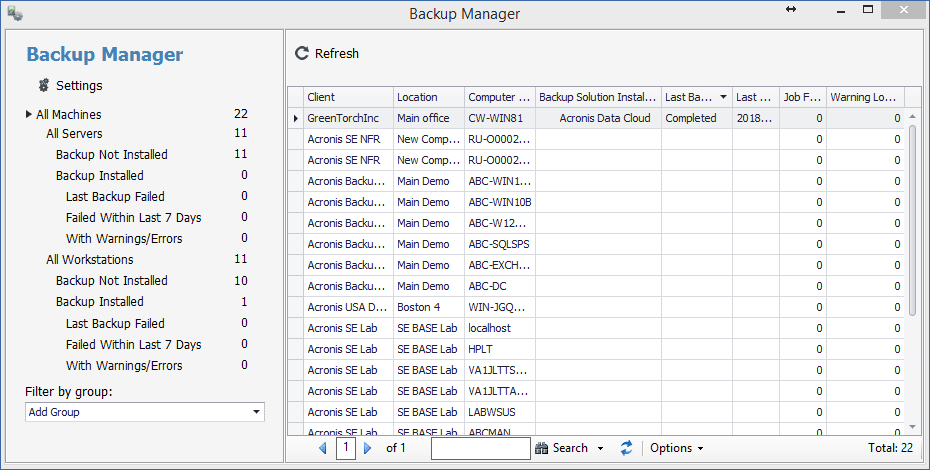Click the page number box
930x470 pixels.
[x=345, y=449]
